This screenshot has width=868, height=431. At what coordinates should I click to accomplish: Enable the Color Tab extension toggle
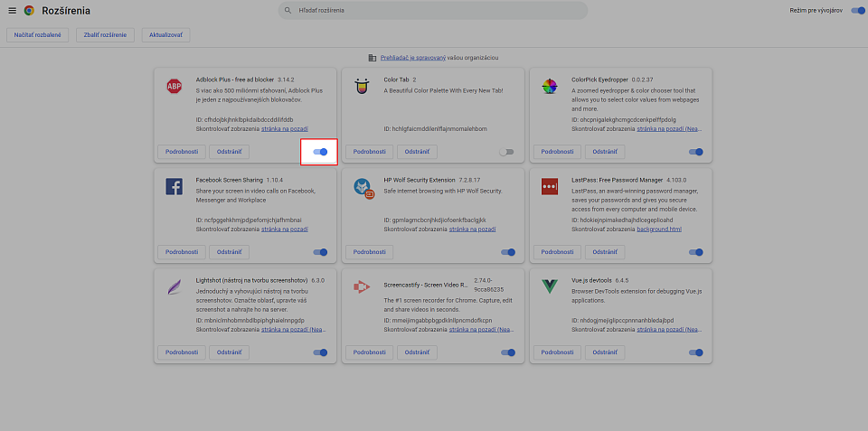(507, 152)
